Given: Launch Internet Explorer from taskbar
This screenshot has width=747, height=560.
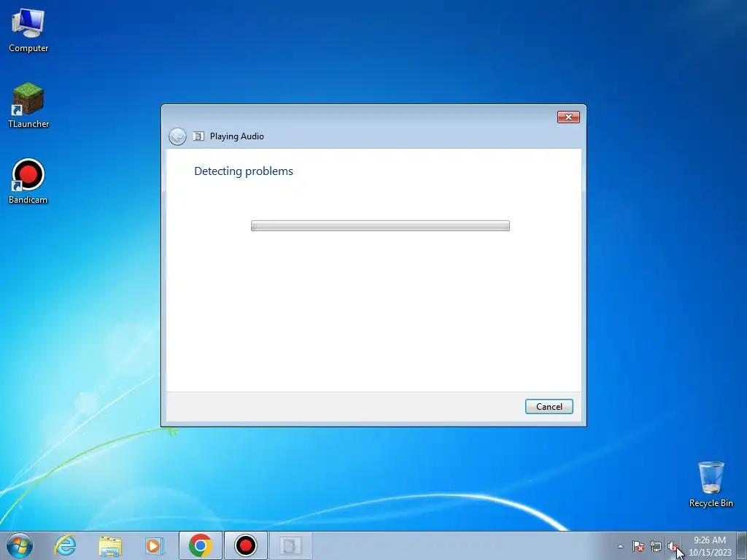Looking at the screenshot, I should point(65,545).
